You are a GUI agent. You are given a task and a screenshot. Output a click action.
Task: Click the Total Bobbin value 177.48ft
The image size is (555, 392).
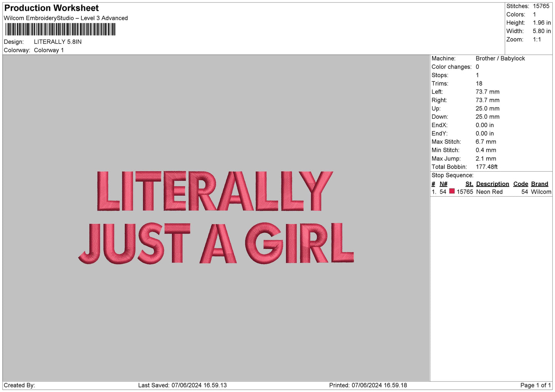pyautogui.click(x=487, y=167)
